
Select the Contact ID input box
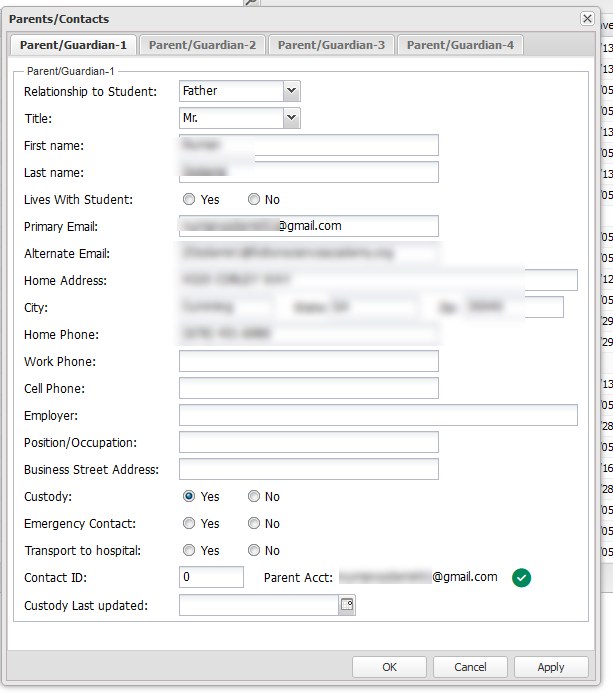211,577
